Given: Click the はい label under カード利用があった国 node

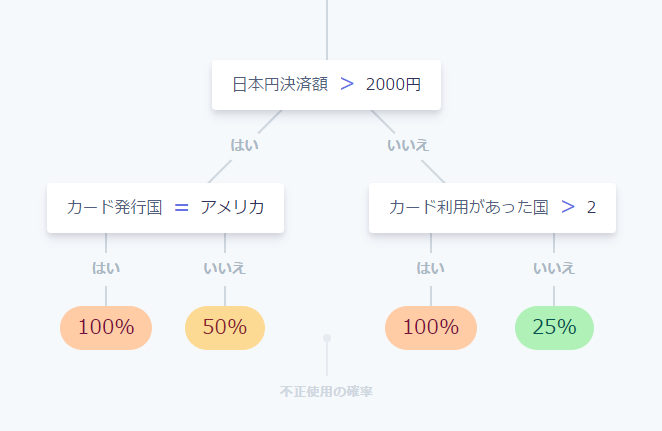Looking at the screenshot, I should pyautogui.click(x=430, y=268).
